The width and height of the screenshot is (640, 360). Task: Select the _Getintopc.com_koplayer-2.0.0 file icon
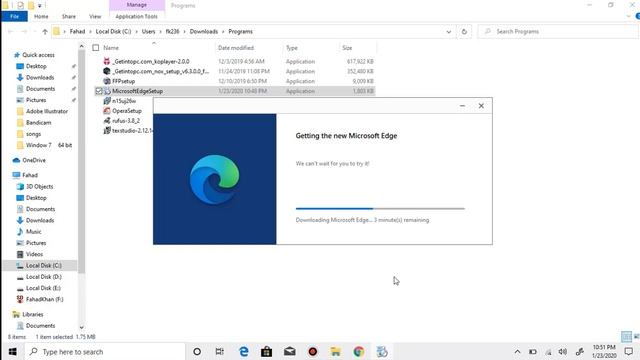[x=107, y=61]
